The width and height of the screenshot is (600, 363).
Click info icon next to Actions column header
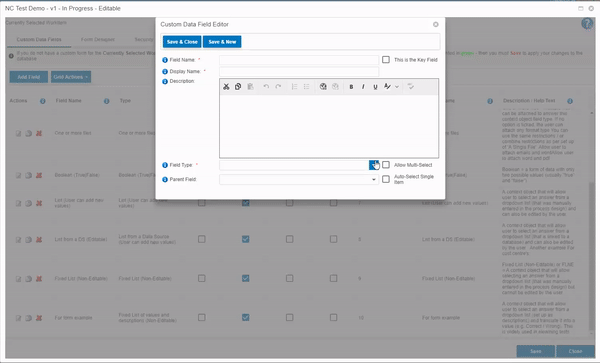click(x=42, y=101)
